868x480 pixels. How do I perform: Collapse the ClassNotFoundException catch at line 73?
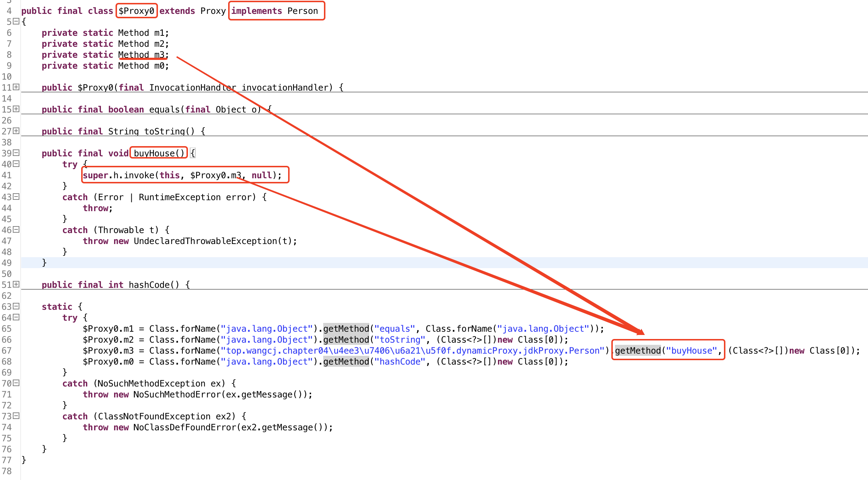pos(16,416)
